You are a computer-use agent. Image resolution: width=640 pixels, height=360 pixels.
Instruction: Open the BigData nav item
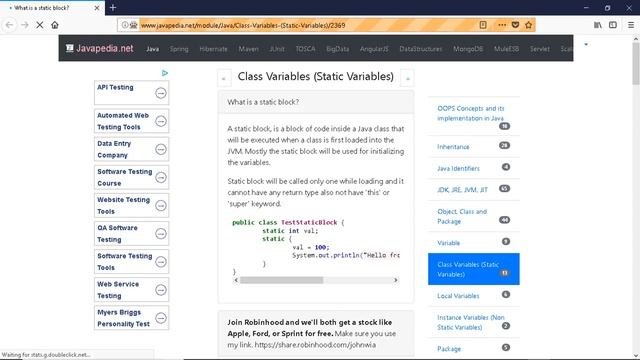tap(338, 49)
